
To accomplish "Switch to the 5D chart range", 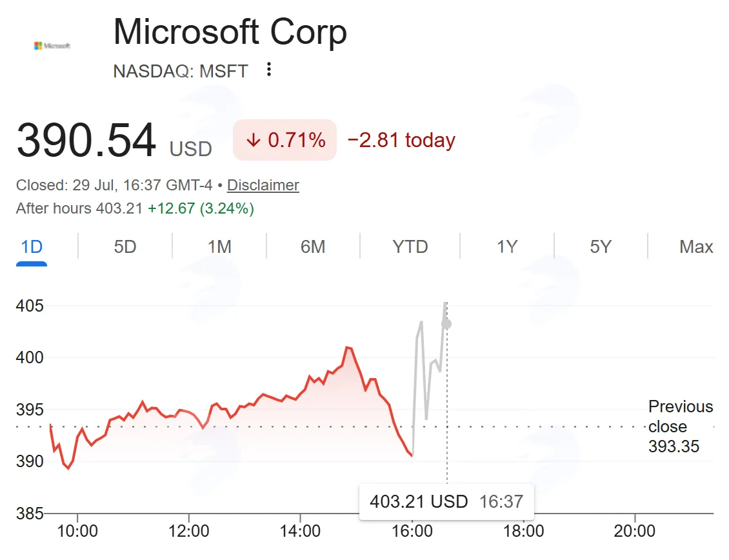I will click(x=125, y=247).
